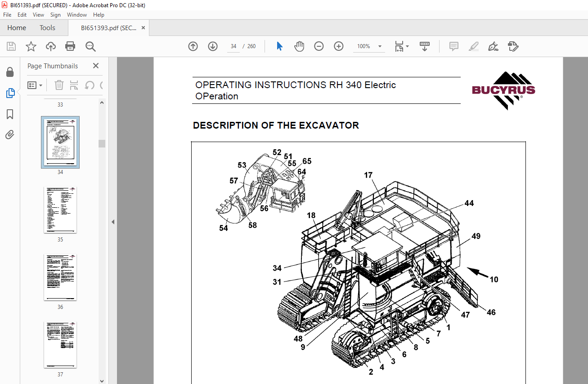588x384 pixels.
Task: Select the arrow selection tool
Action: pyautogui.click(x=279, y=46)
